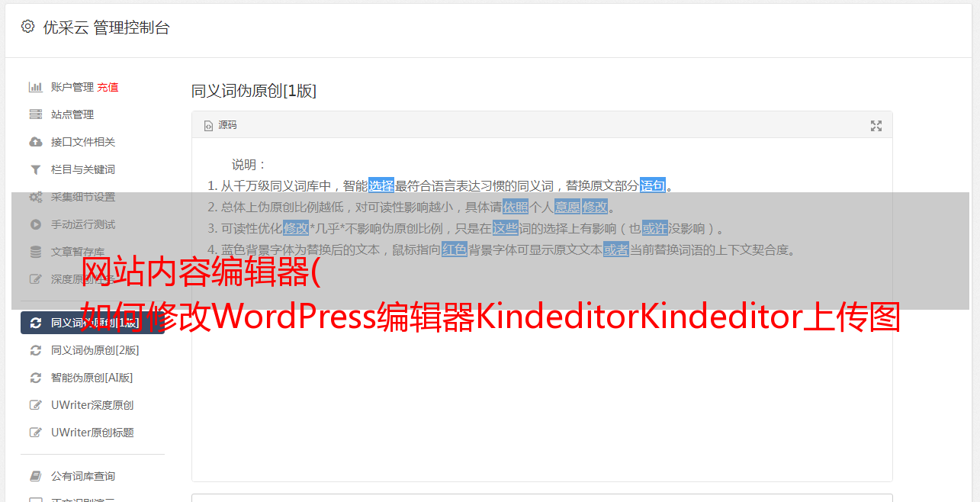Open 同义词伪原创[2版] menu item

95,350
